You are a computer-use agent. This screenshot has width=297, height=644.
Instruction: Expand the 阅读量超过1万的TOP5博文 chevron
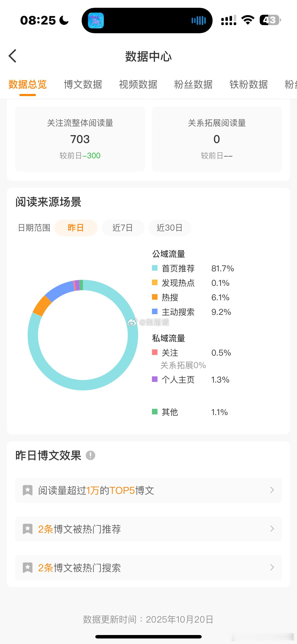[272, 490]
